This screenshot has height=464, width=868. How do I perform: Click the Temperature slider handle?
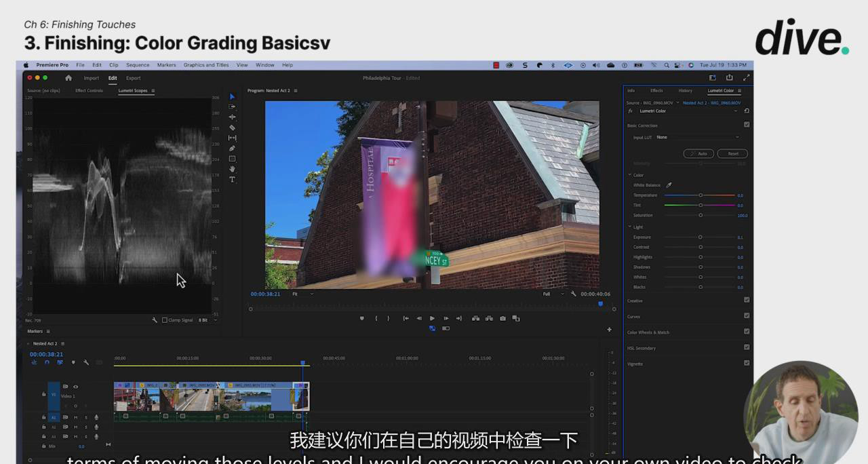pos(701,195)
